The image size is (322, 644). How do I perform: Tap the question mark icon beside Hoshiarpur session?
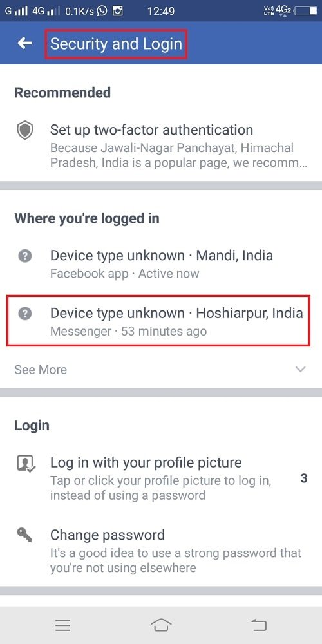[24, 314]
